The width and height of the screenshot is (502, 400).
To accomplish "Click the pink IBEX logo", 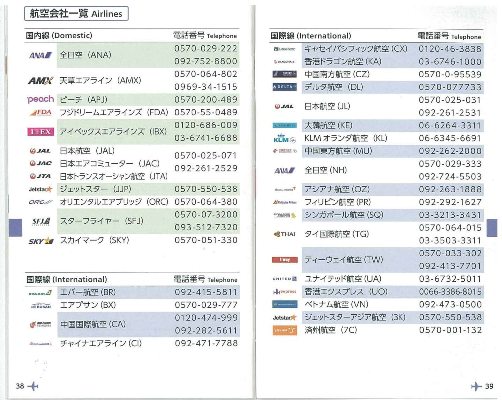I will 40,132.
